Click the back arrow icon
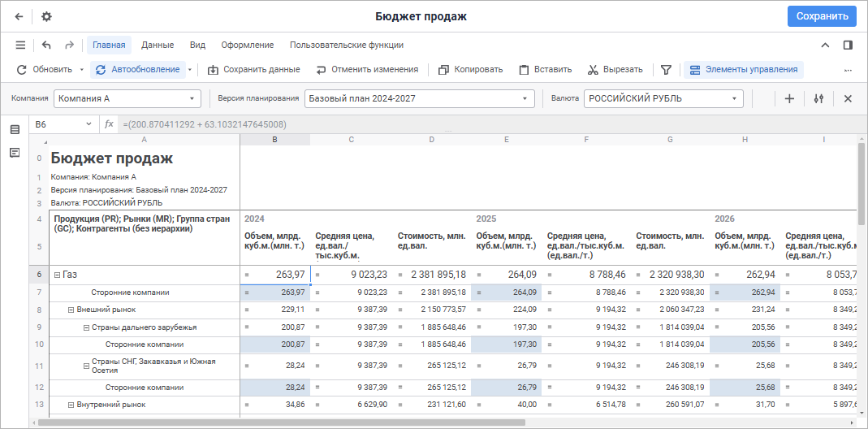868x429 pixels. [19, 16]
